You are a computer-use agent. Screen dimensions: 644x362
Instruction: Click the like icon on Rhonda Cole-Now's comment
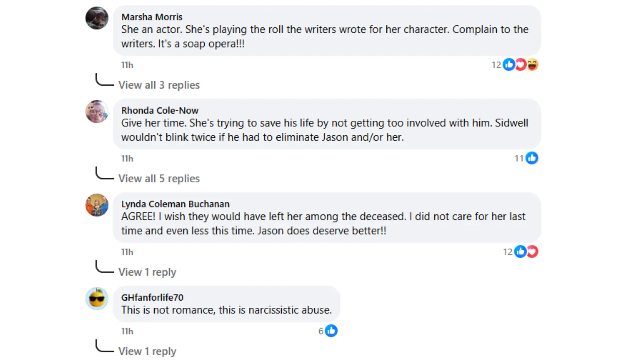(532, 158)
